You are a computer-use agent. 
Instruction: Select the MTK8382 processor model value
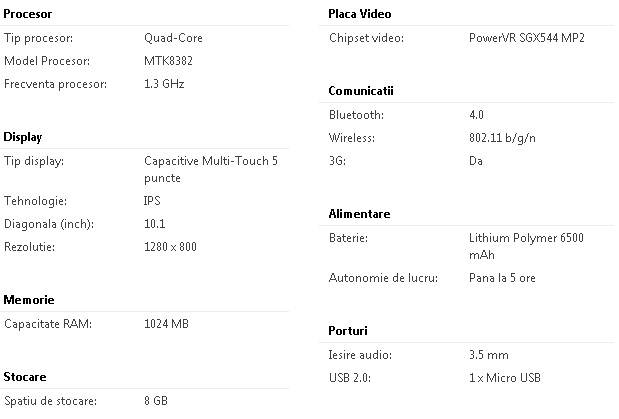coord(167,61)
